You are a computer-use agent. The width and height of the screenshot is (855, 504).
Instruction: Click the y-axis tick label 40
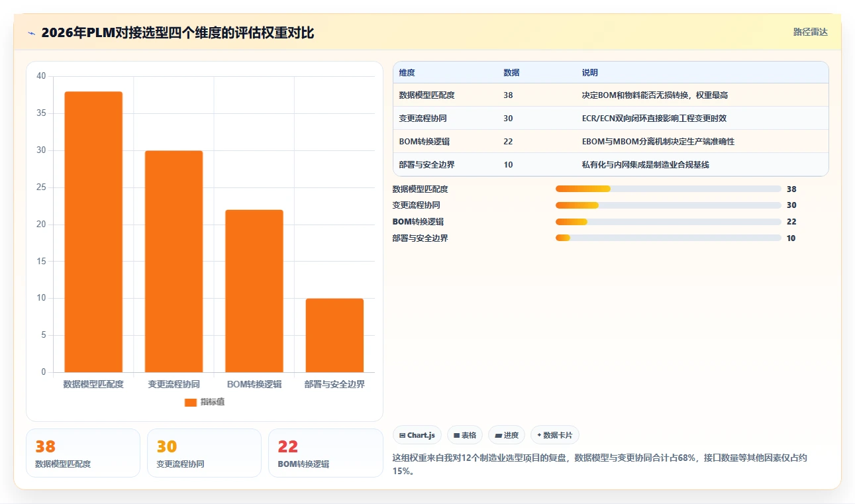pos(41,76)
